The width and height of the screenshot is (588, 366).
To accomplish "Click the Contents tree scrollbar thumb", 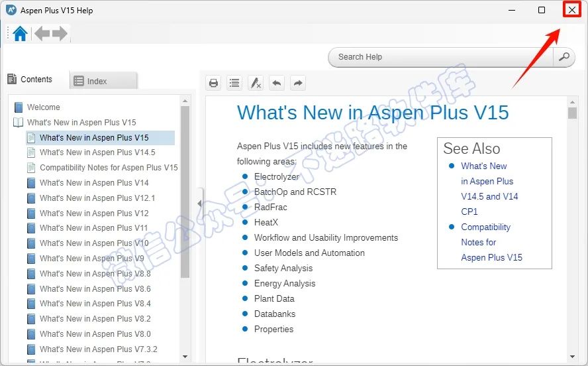I will 185,192.
